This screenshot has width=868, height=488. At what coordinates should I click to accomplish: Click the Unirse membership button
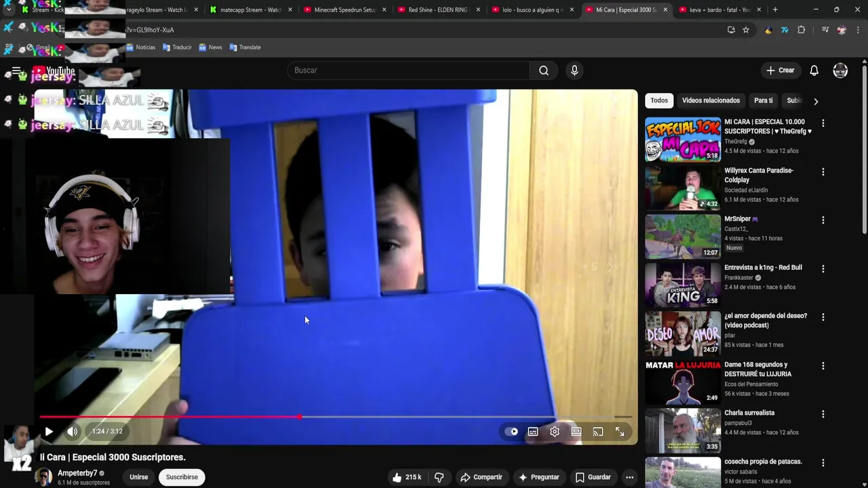[138, 477]
